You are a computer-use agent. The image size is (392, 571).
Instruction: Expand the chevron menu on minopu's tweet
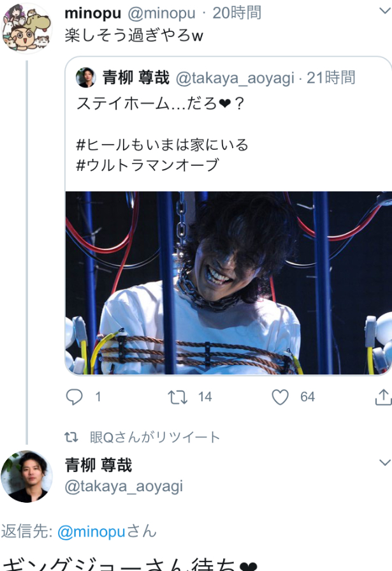pyautogui.click(x=385, y=11)
